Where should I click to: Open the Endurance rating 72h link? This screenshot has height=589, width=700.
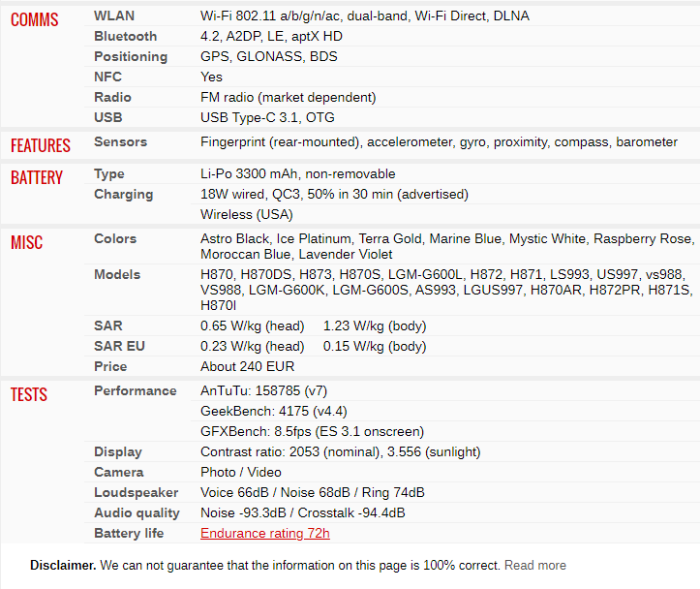click(x=264, y=533)
